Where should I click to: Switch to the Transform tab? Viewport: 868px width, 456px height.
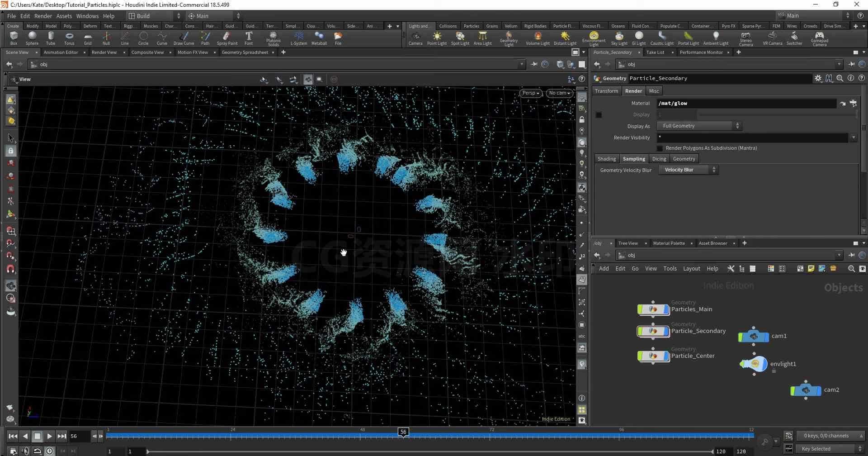click(x=606, y=91)
